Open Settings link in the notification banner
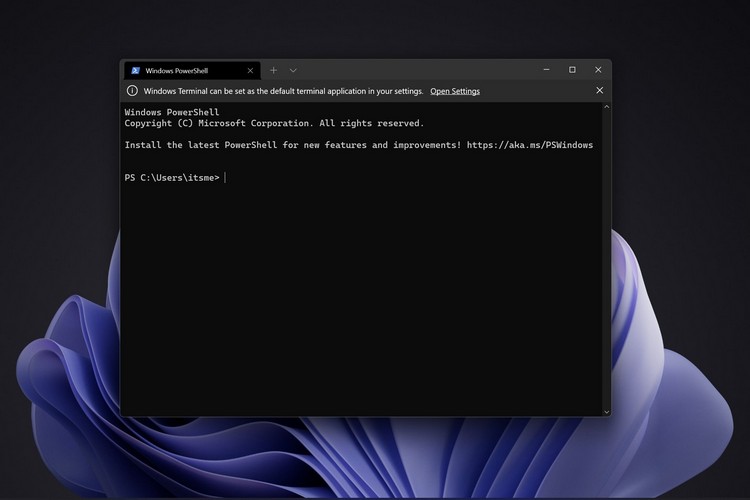The height and width of the screenshot is (500, 750). pyautogui.click(x=455, y=91)
